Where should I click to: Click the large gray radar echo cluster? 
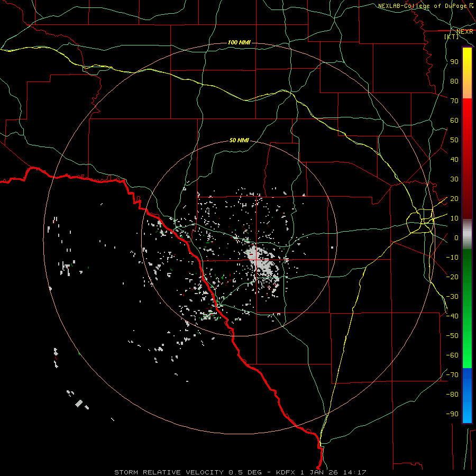pyautogui.click(x=261, y=262)
